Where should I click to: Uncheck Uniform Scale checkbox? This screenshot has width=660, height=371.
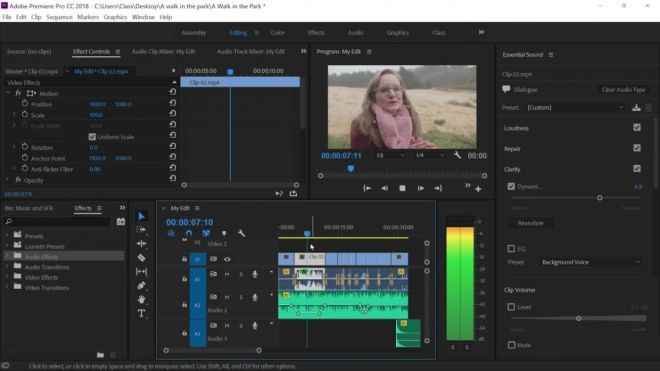coord(92,137)
